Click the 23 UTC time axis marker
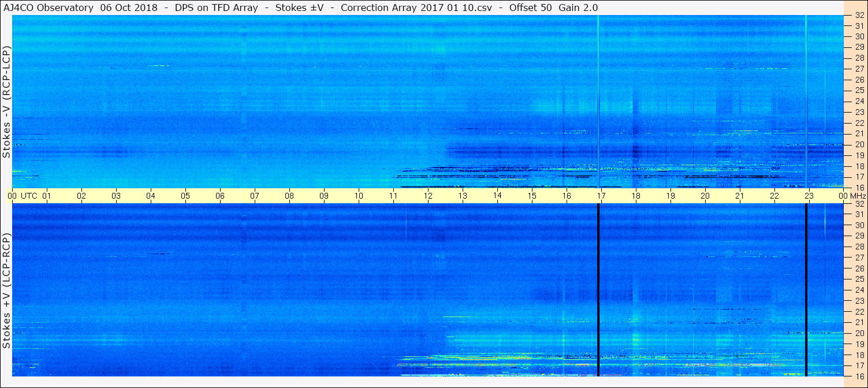Image resolution: width=868 pixels, height=388 pixels. (809, 196)
